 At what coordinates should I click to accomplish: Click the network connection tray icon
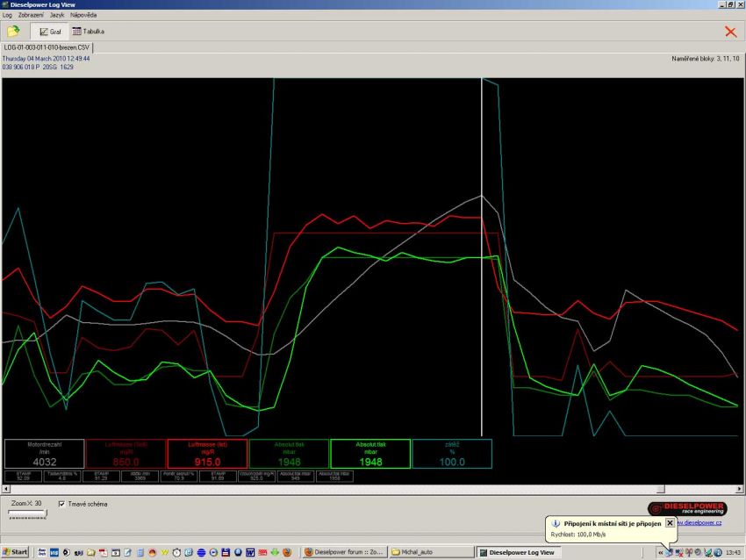click(669, 552)
